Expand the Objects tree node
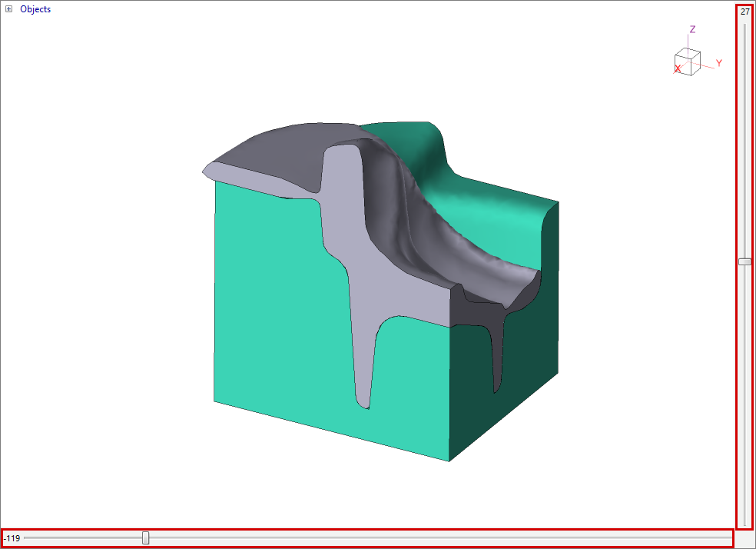The height and width of the screenshot is (549, 756). 9,9
